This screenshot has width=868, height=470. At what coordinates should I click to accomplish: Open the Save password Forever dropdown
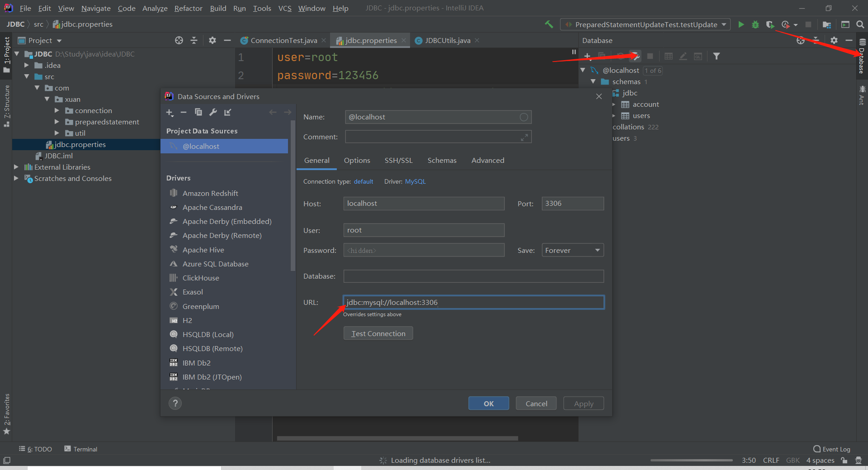pos(573,250)
